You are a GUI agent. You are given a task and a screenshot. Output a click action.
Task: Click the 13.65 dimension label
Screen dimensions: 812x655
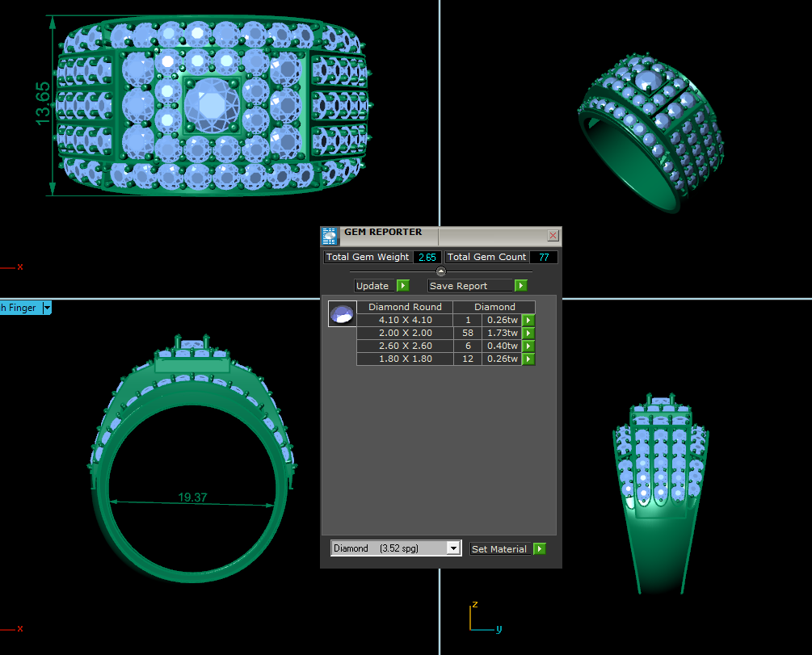[43, 103]
